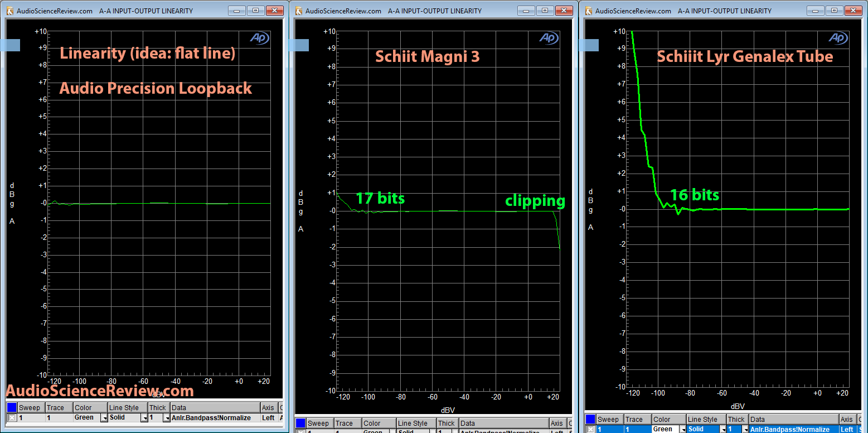The image size is (868, 433).
Task: Minimize the Schiit Lyr Genalex window
Action: (x=816, y=11)
